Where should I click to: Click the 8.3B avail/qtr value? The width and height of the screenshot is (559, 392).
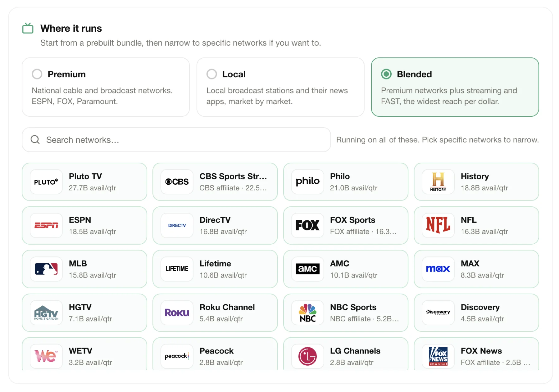[x=482, y=275]
